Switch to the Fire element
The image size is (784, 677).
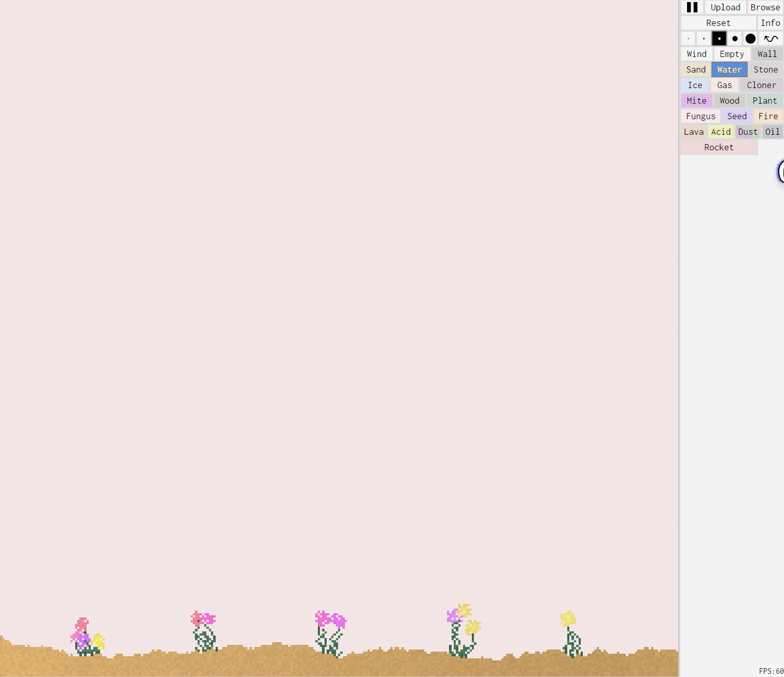click(x=768, y=116)
